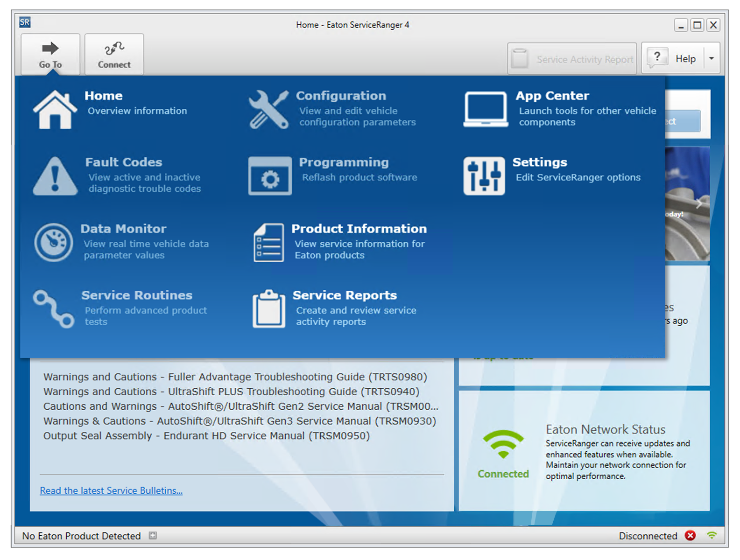
Task: Click the ServiceRanger SR logo icon
Action: [25, 22]
